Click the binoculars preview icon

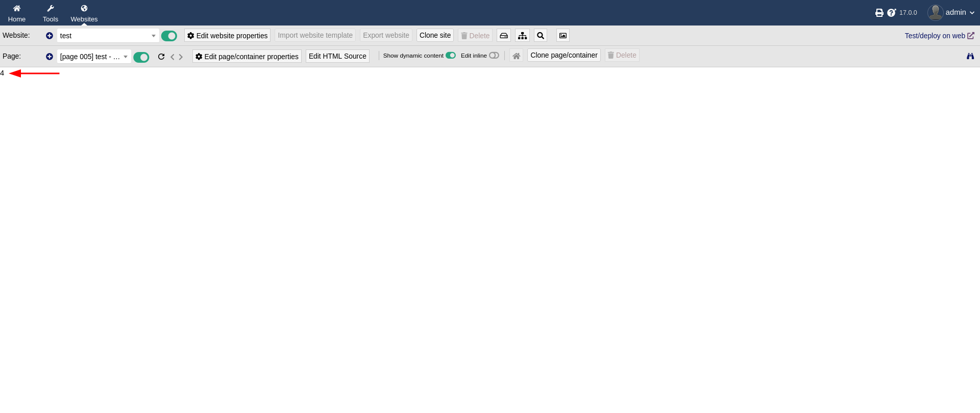tap(970, 56)
